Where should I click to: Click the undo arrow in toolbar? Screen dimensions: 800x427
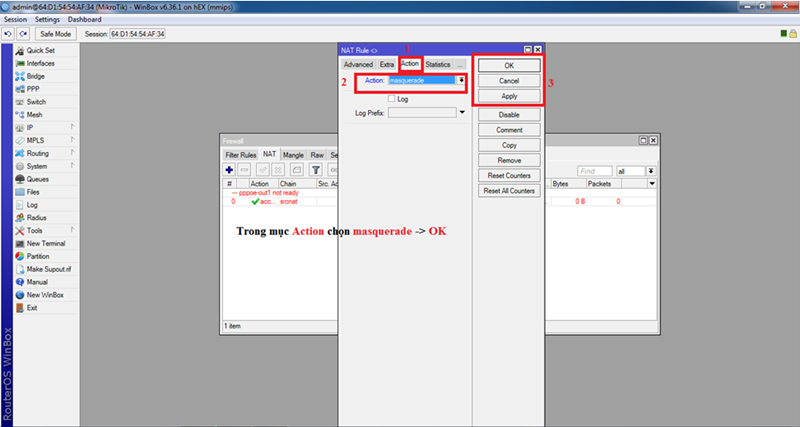click(7, 34)
